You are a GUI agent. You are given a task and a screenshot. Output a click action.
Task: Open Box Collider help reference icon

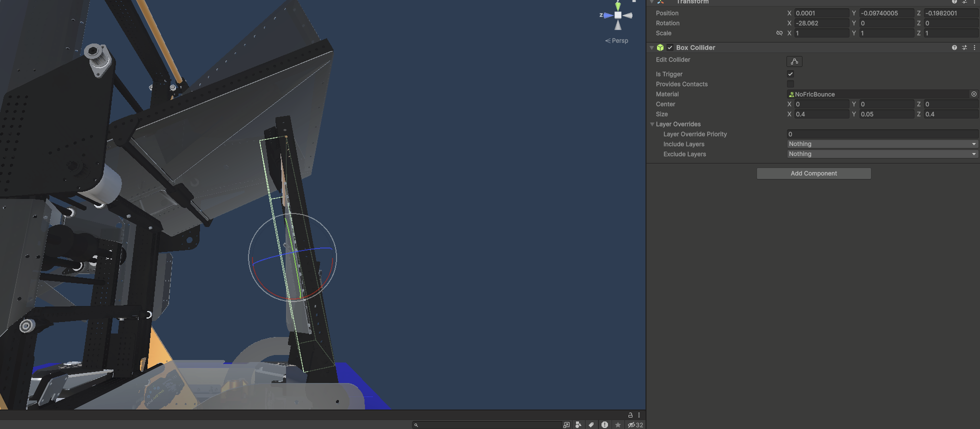point(954,47)
